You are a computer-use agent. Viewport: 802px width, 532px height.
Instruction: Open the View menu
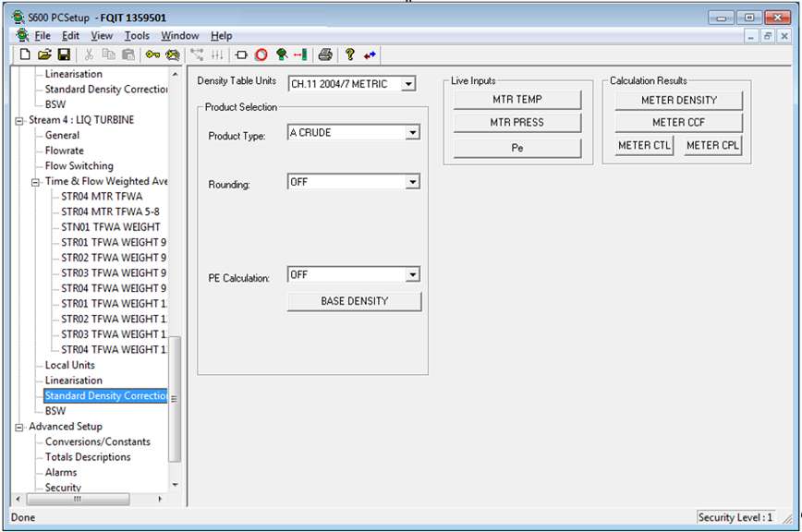(x=102, y=36)
